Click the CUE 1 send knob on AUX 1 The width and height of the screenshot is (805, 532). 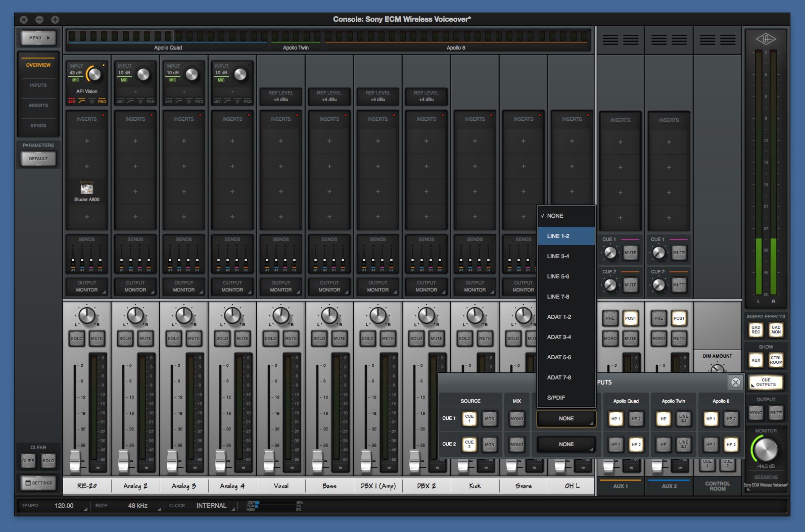610,253
